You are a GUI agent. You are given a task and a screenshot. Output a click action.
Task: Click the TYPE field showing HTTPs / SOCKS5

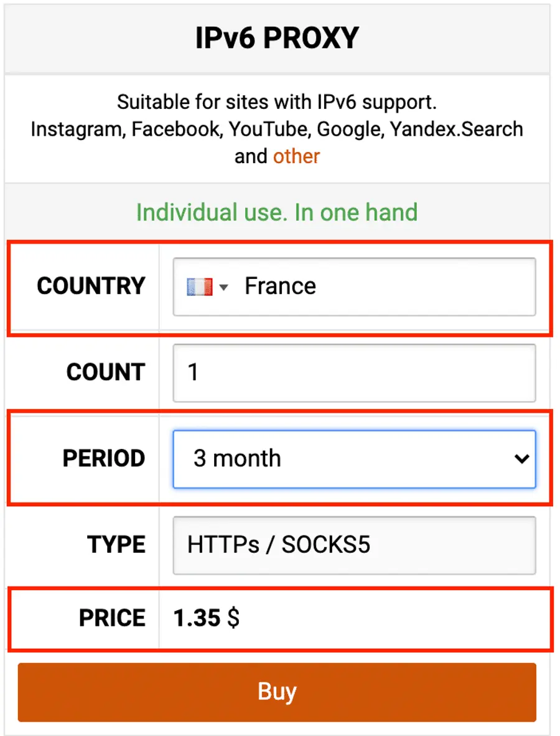click(355, 544)
